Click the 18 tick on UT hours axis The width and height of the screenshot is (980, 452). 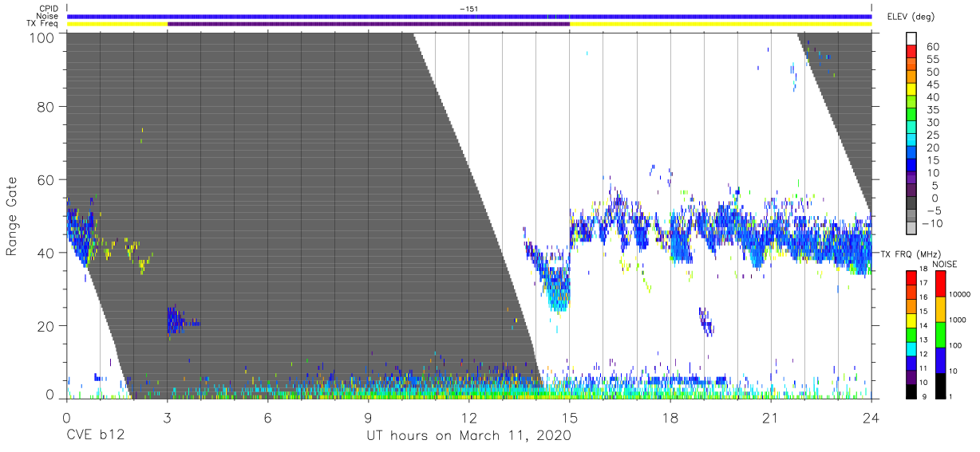(670, 418)
